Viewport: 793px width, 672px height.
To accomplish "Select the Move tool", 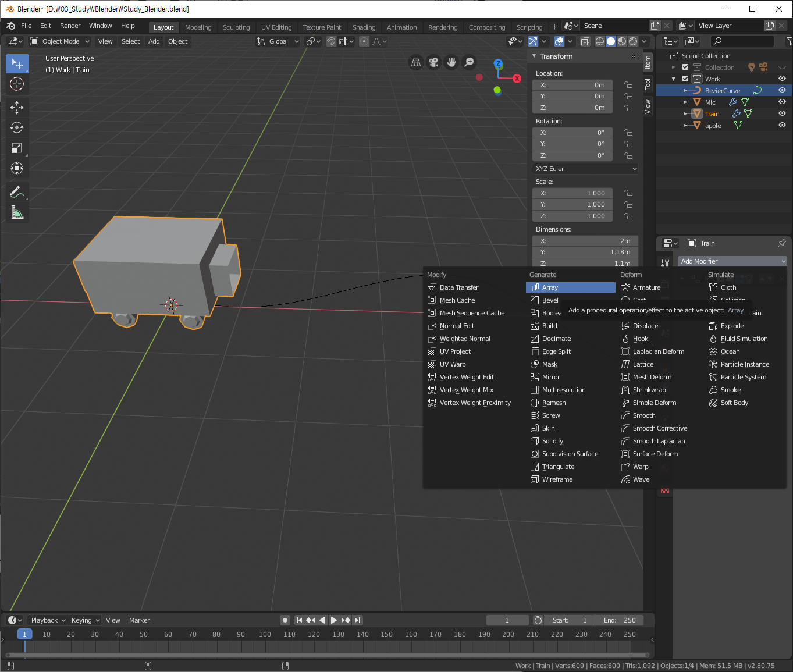I will (17, 107).
